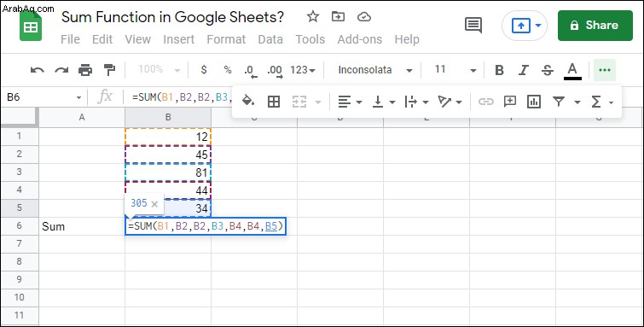Screen dimensions: 644x327
Task: Click the green Share button
Action: pyautogui.click(x=595, y=26)
